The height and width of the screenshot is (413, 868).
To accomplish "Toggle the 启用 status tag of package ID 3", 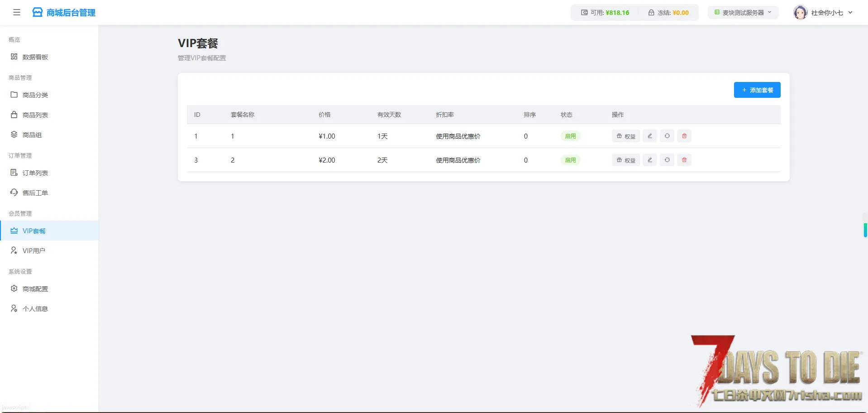I will [570, 160].
